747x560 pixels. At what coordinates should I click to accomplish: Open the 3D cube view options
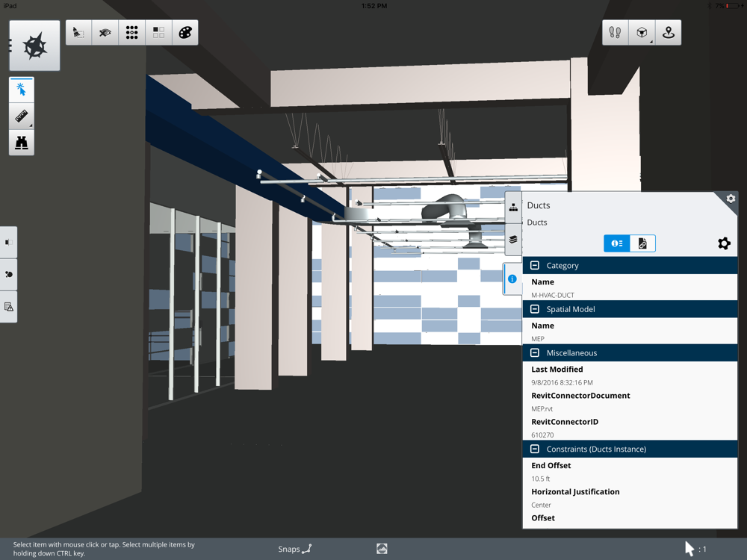pos(642,32)
